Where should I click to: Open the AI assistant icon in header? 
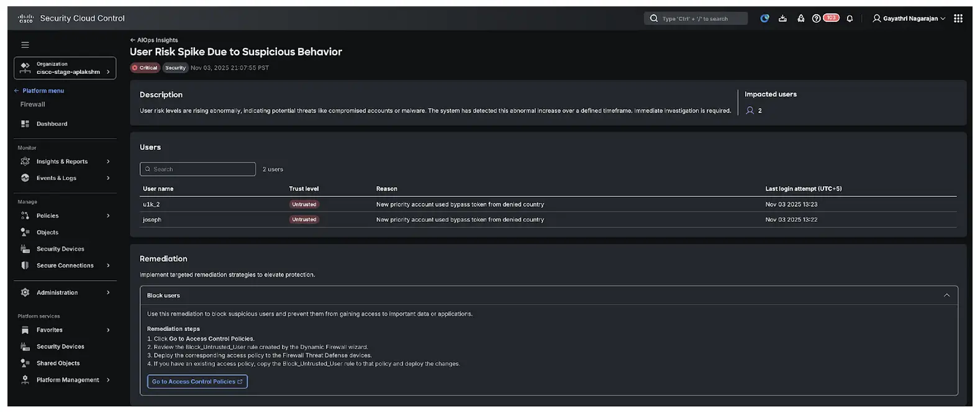click(x=764, y=19)
